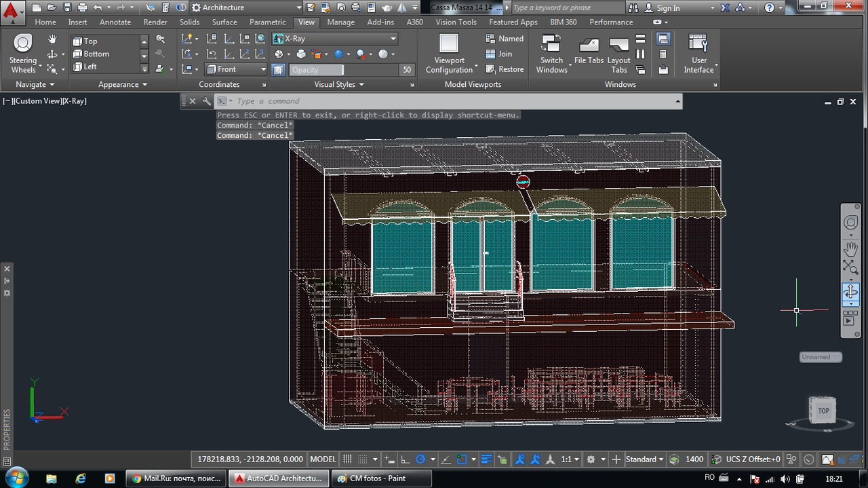
Task: Switch to the Render ribbon tab
Action: [155, 22]
